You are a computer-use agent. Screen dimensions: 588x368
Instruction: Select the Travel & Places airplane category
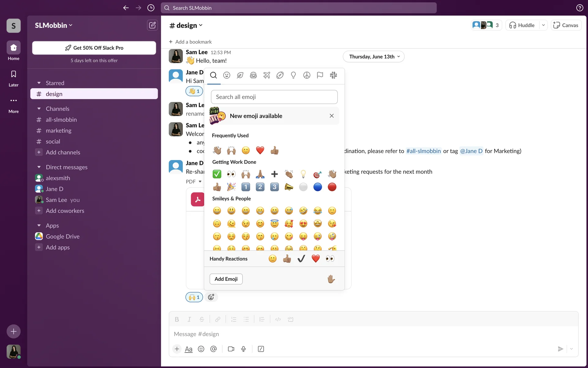click(x=266, y=75)
